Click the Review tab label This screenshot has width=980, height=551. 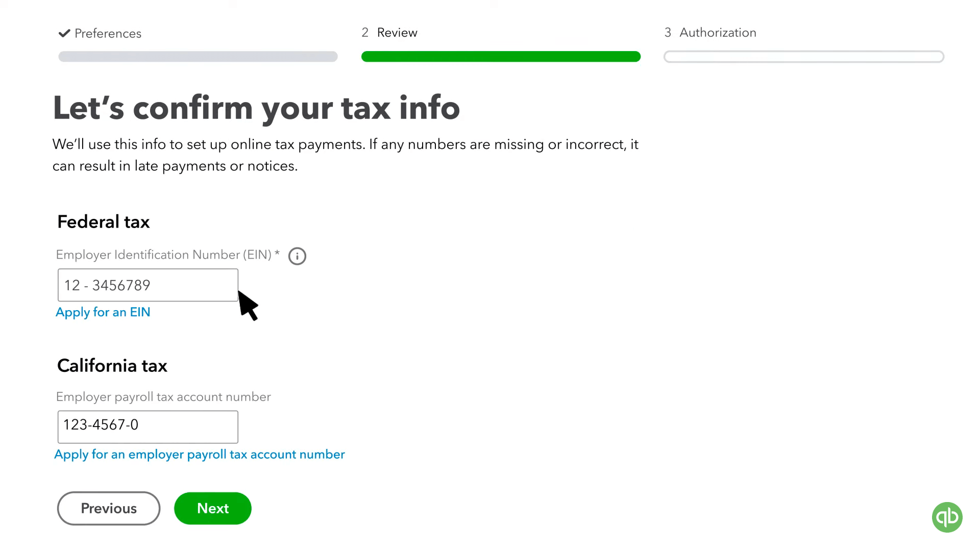[397, 32]
